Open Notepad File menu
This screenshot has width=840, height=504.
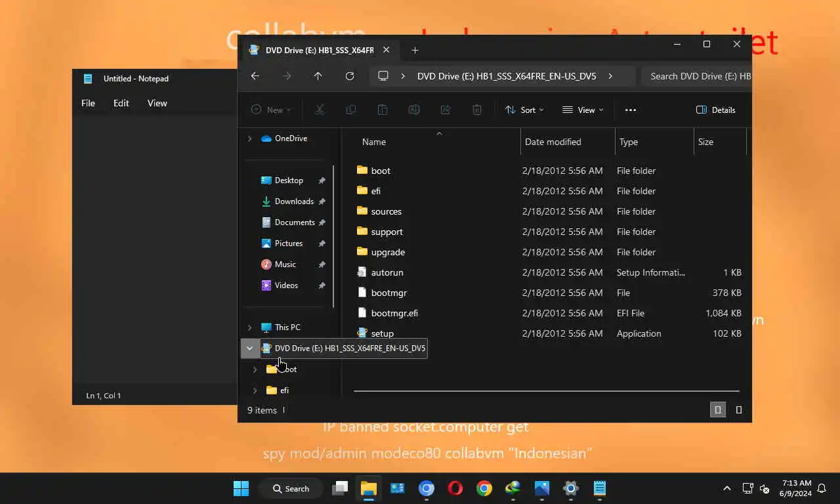click(88, 103)
